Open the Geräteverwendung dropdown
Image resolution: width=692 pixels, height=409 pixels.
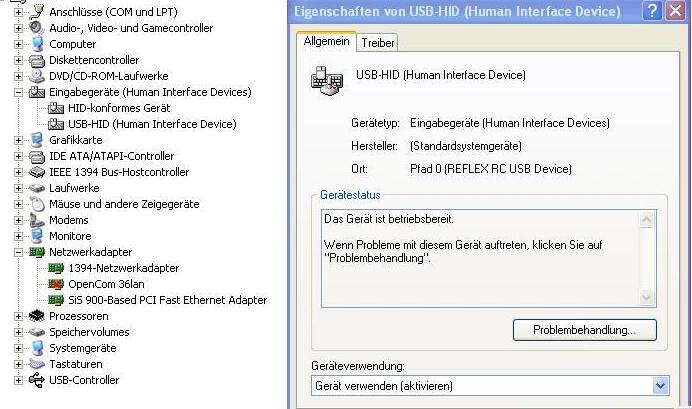click(659, 386)
